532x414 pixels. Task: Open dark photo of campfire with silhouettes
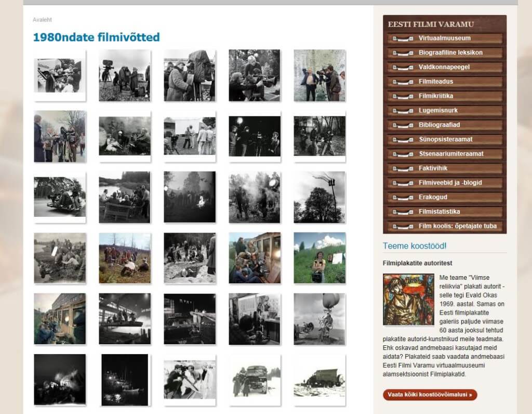[190, 197]
